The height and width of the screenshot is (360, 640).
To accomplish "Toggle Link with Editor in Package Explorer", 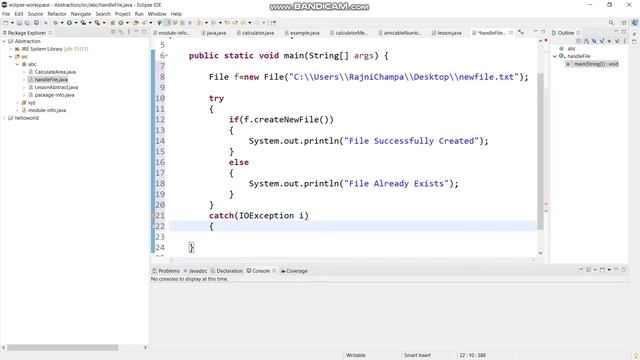I will pyautogui.click(x=121, y=32).
